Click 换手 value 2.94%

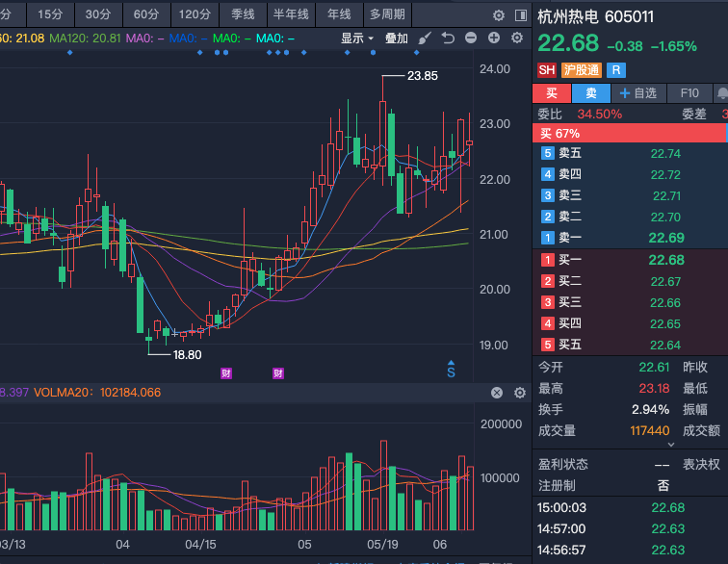click(650, 409)
